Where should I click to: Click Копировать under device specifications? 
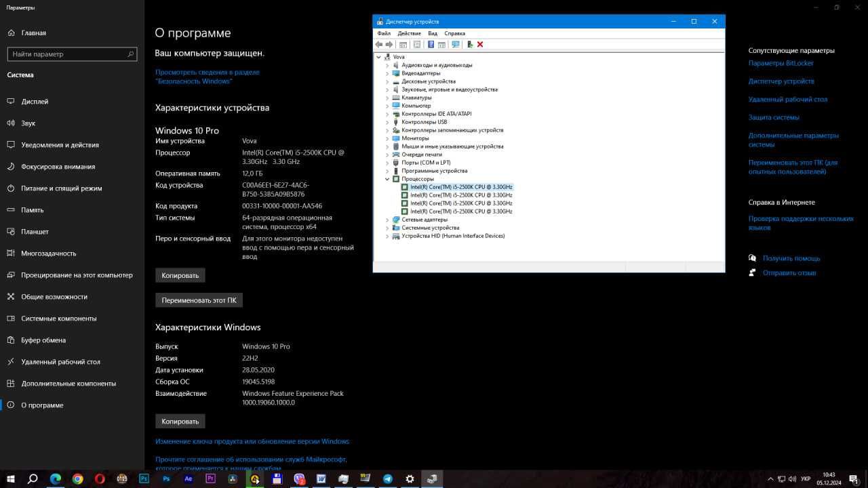coord(180,275)
